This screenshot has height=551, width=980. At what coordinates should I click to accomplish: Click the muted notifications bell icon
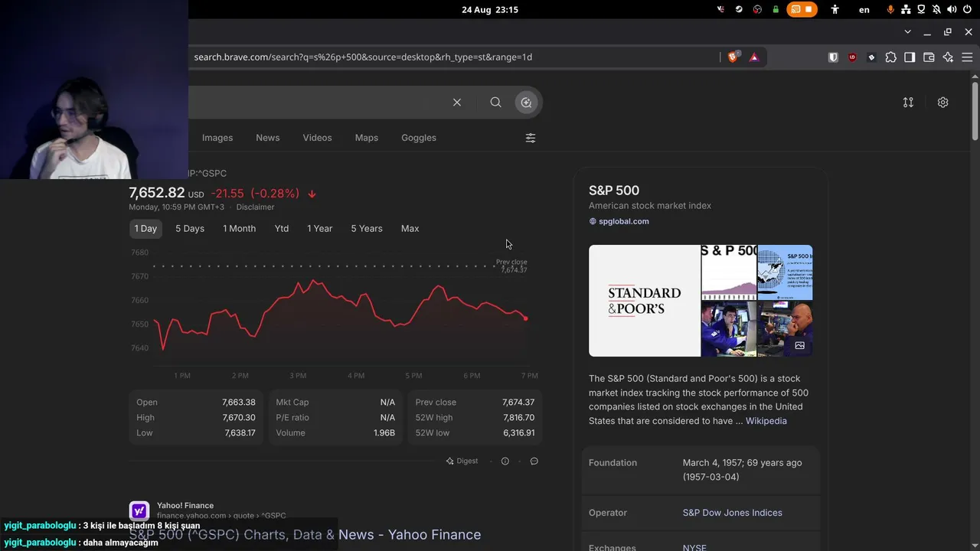(936, 10)
